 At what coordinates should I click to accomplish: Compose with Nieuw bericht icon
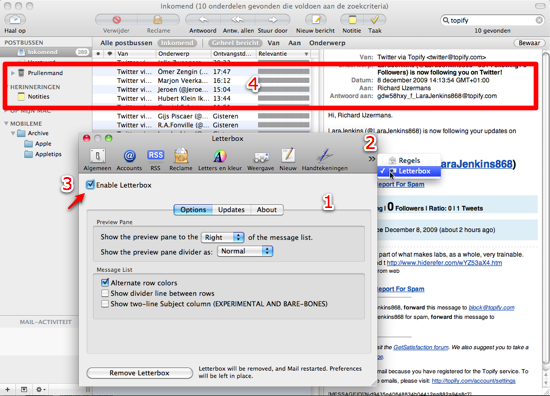pyautogui.click(x=316, y=20)
